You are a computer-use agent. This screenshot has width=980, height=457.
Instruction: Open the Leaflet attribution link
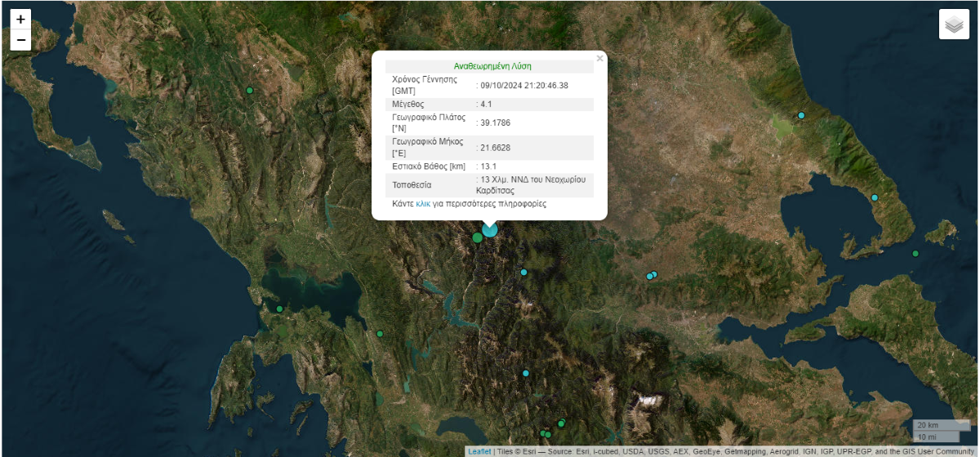(x=479, y=451)
